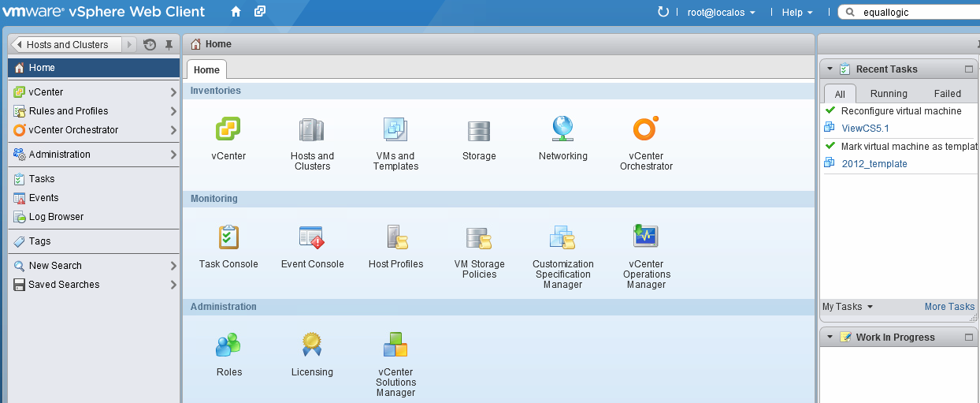Switch to Running tasks tab

click(889, 94)
